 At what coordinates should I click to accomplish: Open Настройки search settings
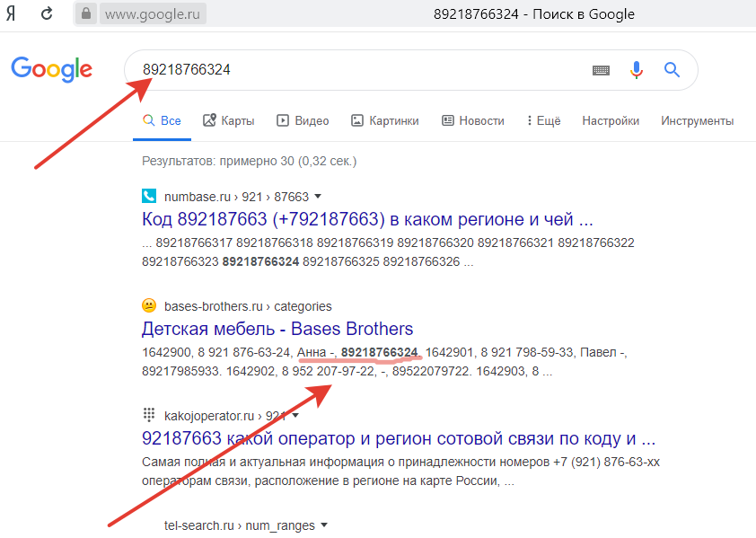611,120
